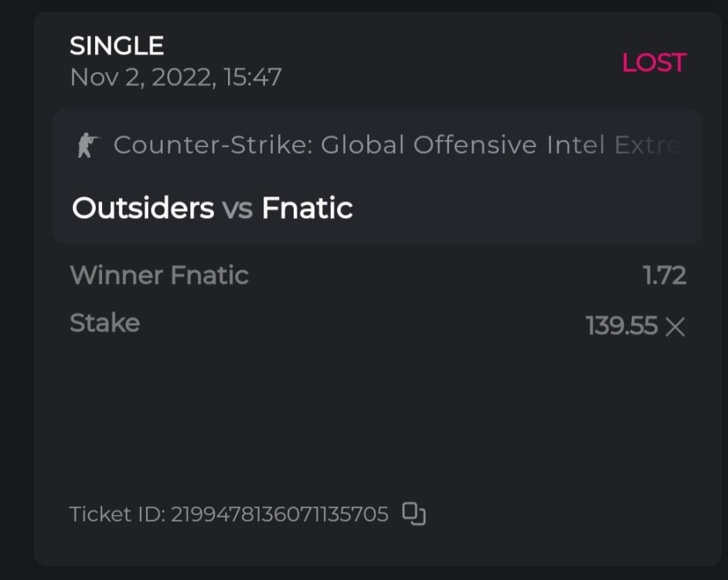Click the 1.72 odds value

(x=665, y=276)
